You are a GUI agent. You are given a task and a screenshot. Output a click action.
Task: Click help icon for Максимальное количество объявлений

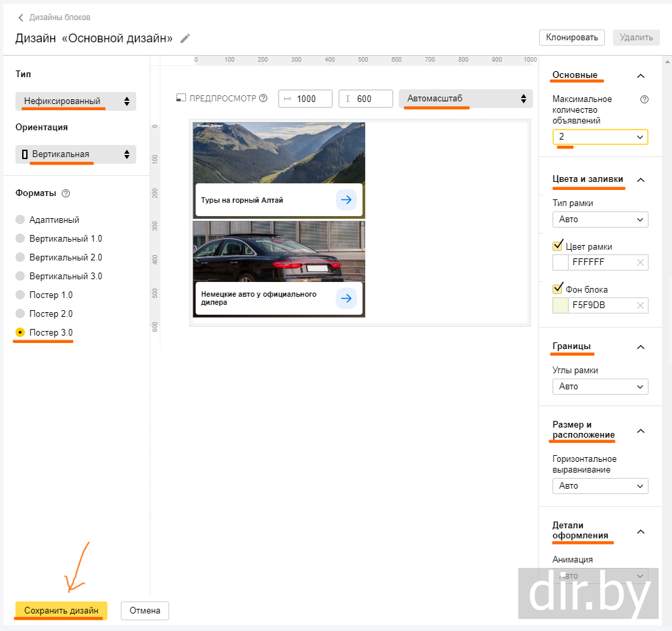[644, 99]
